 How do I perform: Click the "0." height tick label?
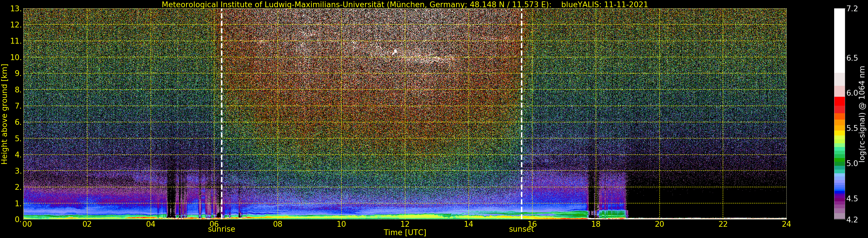(18, 220)
